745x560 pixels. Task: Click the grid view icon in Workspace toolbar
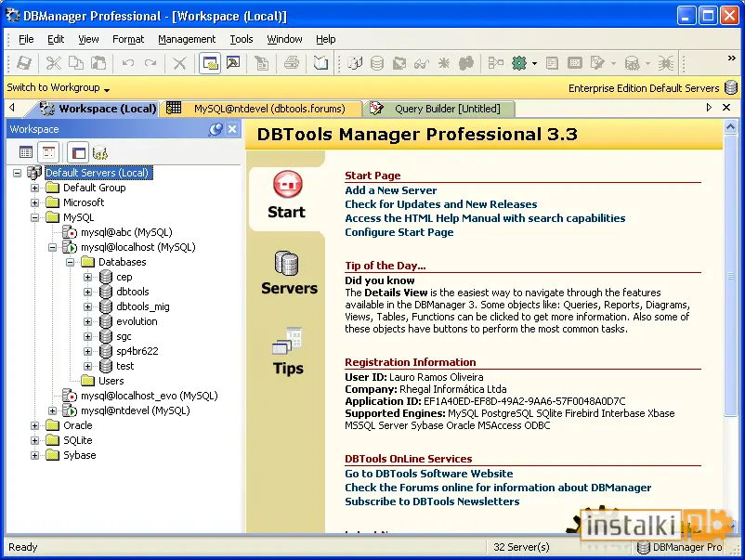coord(26,152)
